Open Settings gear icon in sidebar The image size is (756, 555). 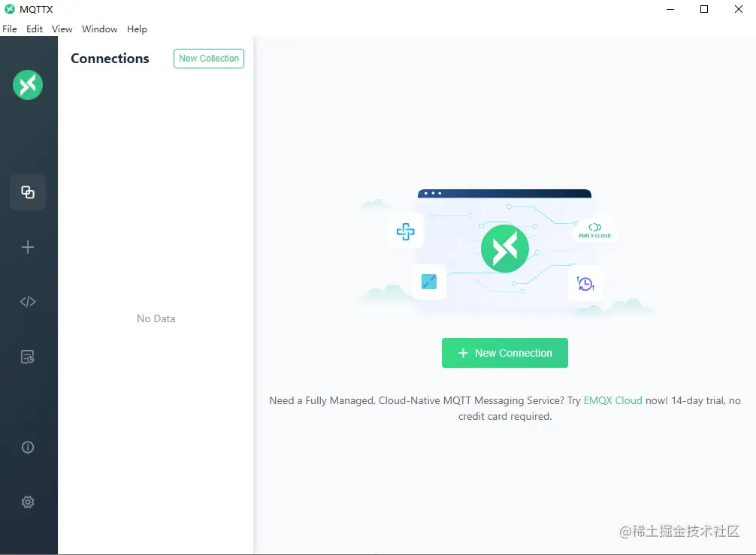point(28,502)
